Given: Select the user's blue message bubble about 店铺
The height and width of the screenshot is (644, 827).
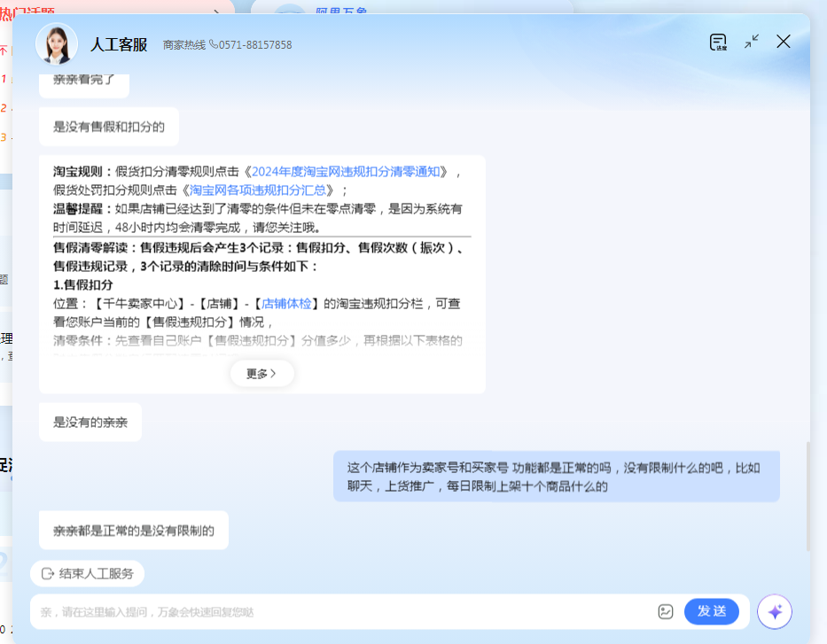Looking at the screenshot, I should 557,477.
